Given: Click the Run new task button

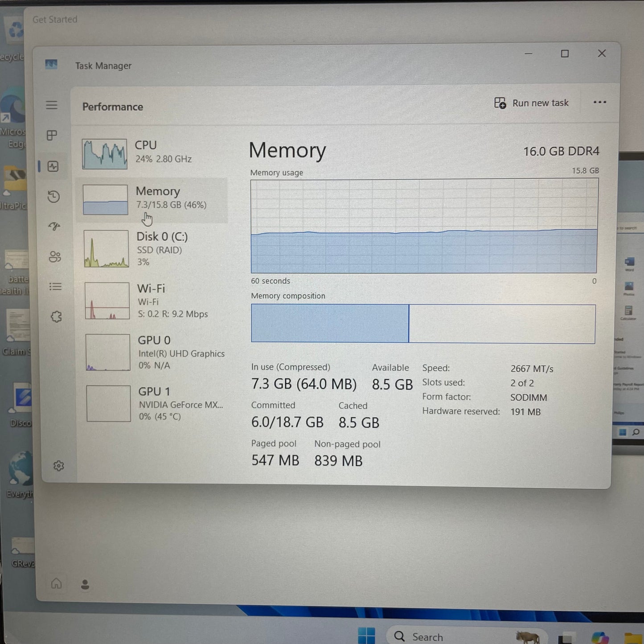Looking at the screenshot, I should (531, 103).
